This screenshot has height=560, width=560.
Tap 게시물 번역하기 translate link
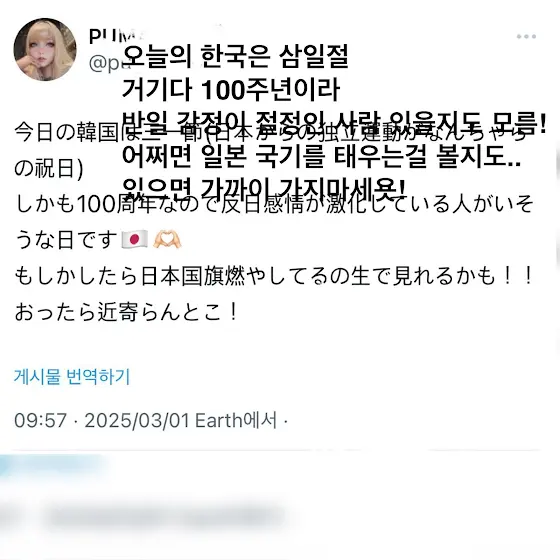(72, 376)
